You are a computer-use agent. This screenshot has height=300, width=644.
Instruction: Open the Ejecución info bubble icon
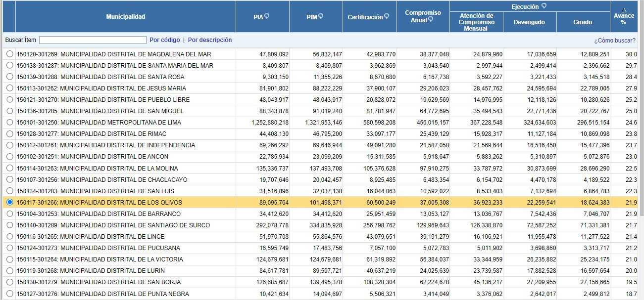(544, 6)
